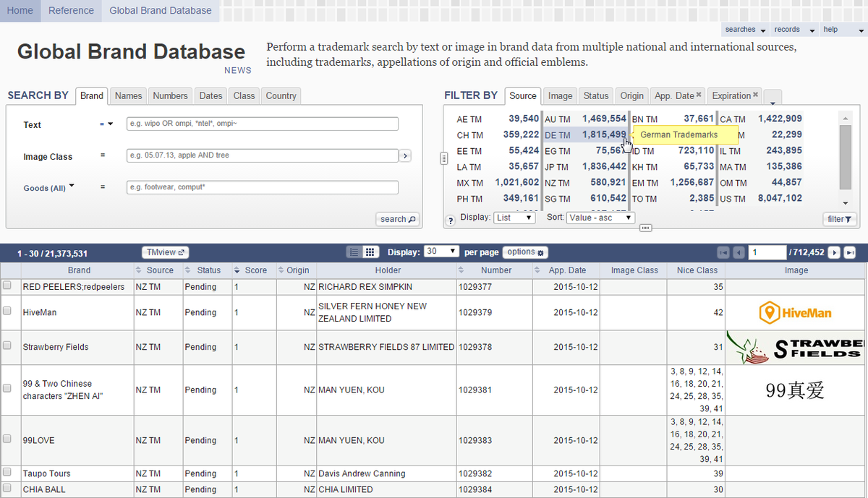
Task: Switch results to grid view icon
Action: [x=370, y=252]
